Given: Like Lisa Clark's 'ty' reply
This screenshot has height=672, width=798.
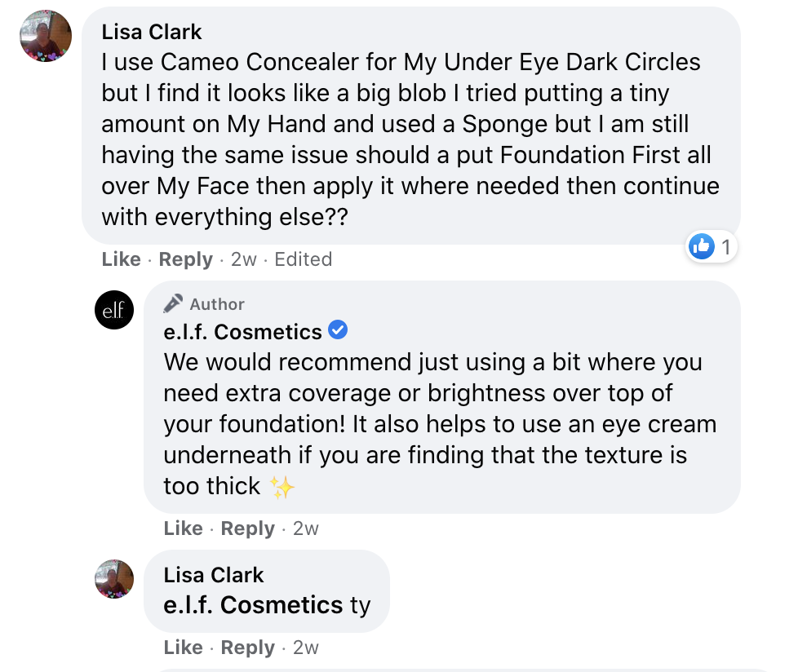Looking at the screenshot, I should (184, 647).
